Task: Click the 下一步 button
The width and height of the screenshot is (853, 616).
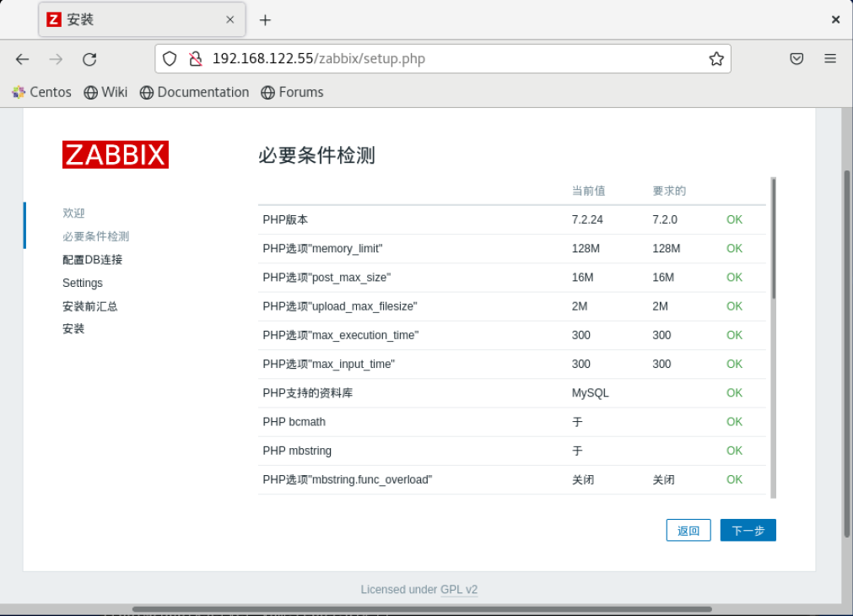Action: click(x=748, y=530)
